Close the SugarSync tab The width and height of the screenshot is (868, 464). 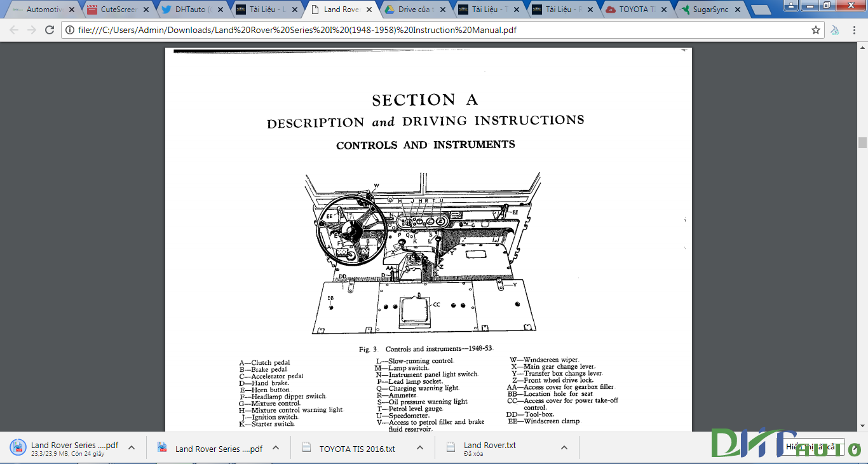(x=738, y=10)
